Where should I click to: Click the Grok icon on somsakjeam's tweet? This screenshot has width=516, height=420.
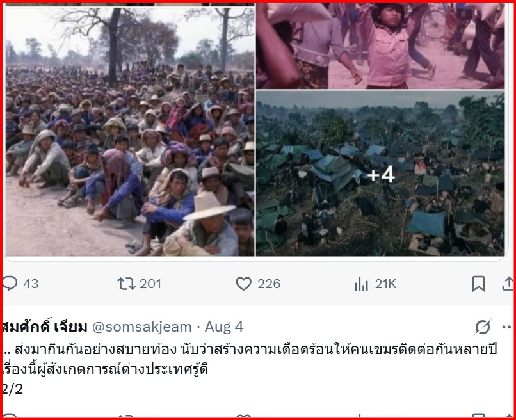point(483,327)
